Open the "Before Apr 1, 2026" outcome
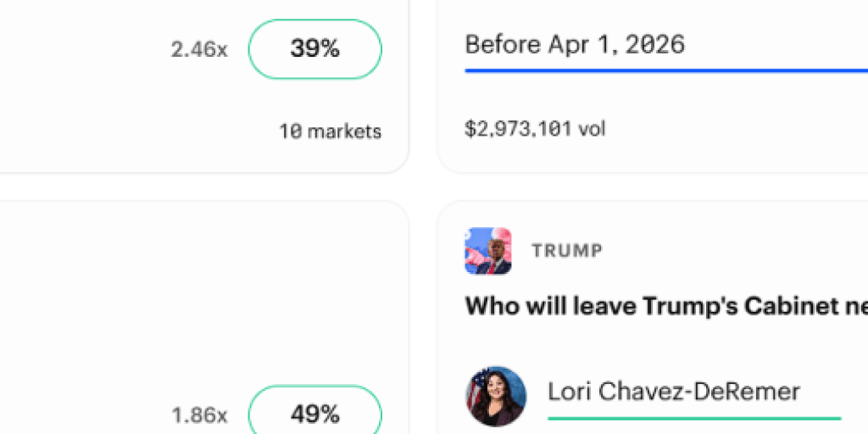 tap(575, 44)
